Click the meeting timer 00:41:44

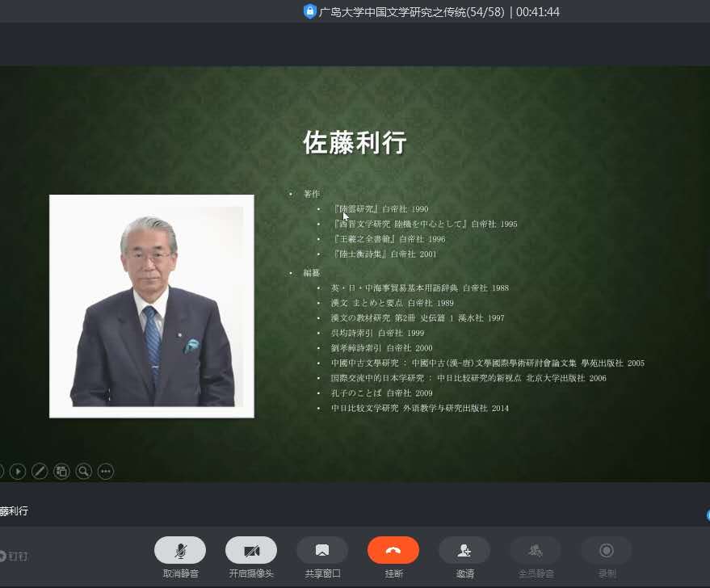[537, 11]
